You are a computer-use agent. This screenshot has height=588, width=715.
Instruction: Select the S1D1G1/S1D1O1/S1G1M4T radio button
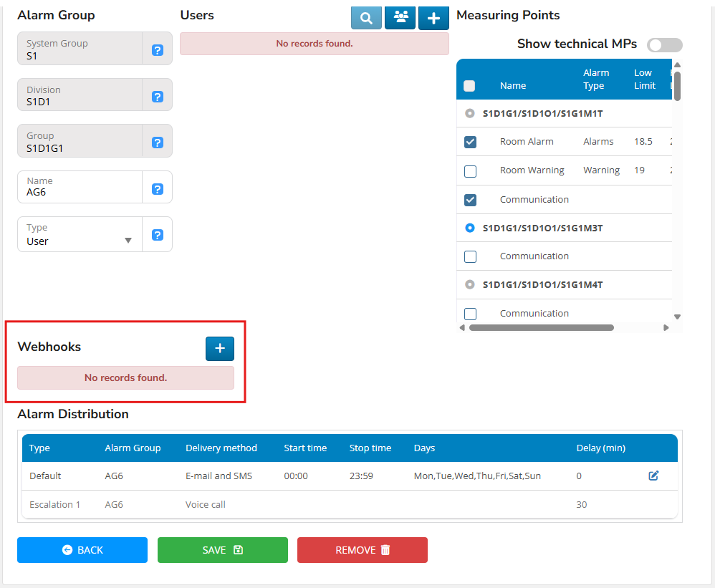470,284
